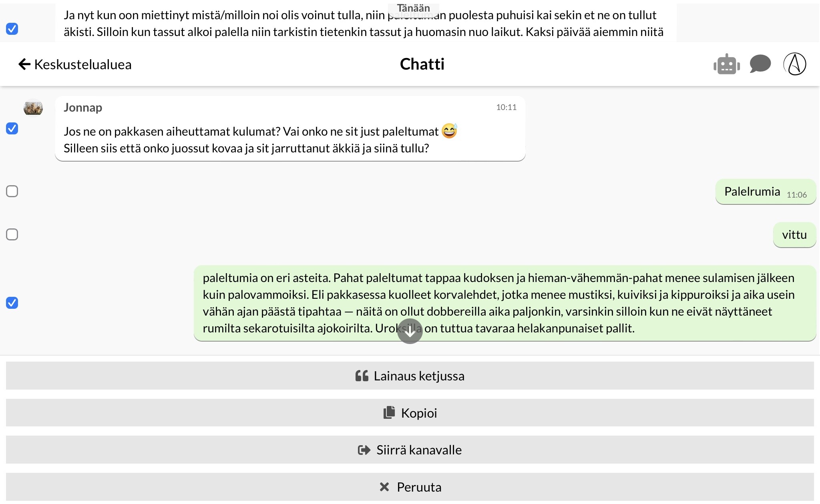Check the box beside the Palelrumia message
820x504 pixels.
click(x=12, y=191)
